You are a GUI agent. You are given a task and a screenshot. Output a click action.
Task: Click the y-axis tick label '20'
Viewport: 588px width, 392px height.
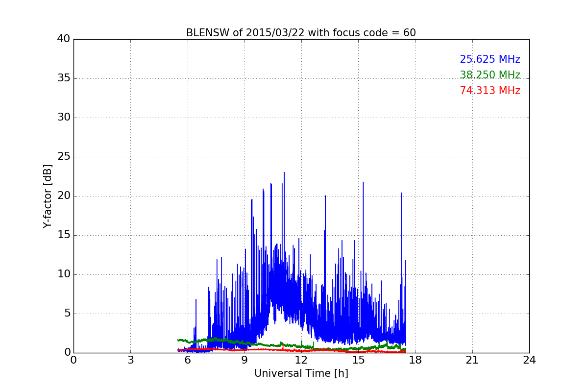pyautogui.click(x=64, y=196)
